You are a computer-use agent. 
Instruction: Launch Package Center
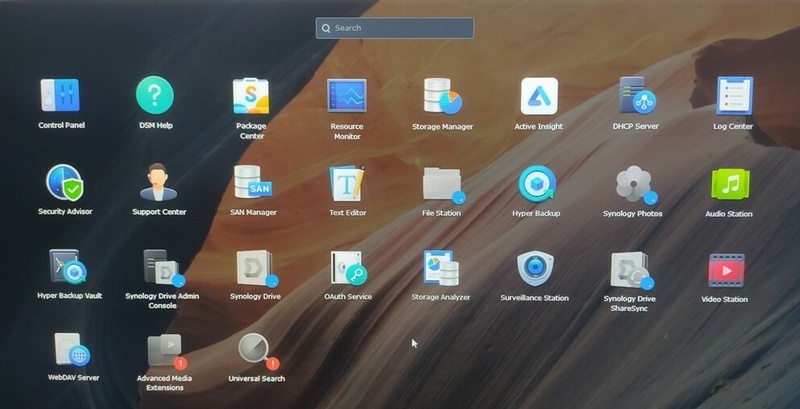[x=251, y=96]
